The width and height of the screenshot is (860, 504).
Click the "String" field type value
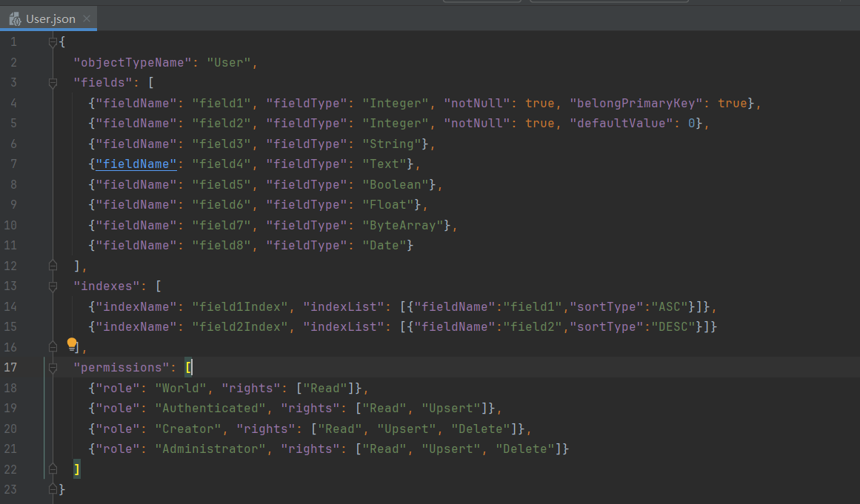click(392, 144)
